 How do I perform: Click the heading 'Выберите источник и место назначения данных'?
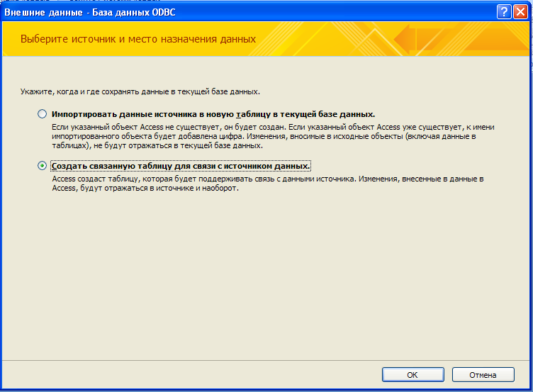pyautogui.click(x=138, y=39)
